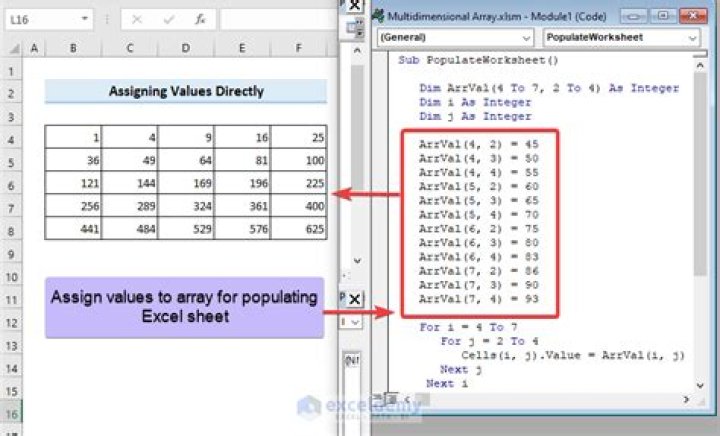
Task: Click the For i = 4 To 7 line
Action: point(468,327)
